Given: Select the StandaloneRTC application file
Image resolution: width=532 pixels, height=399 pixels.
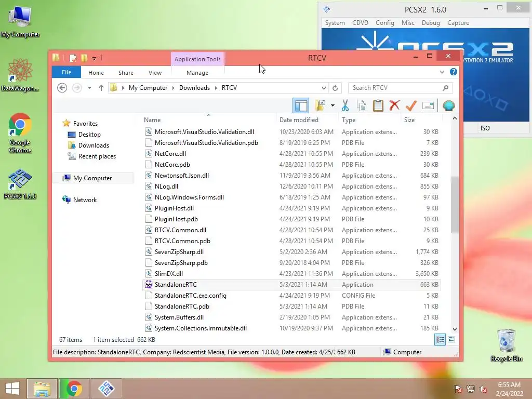Looking at the screenshot, I should (x=291, y=285).
